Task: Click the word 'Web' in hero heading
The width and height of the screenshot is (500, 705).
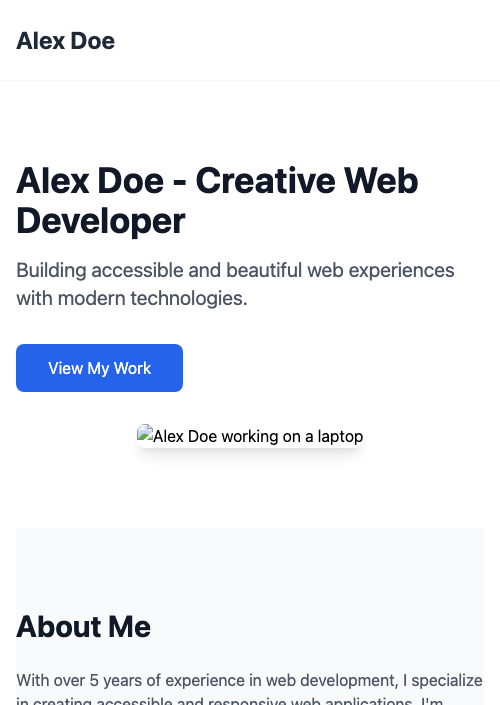Action: pyautogui.click(x=381, y=181)
